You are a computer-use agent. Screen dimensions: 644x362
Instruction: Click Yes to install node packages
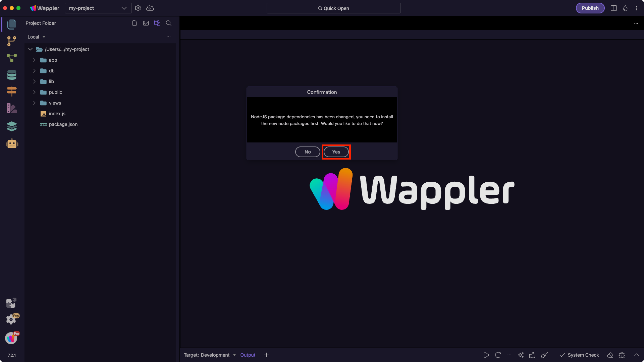[x=336, y=152]
